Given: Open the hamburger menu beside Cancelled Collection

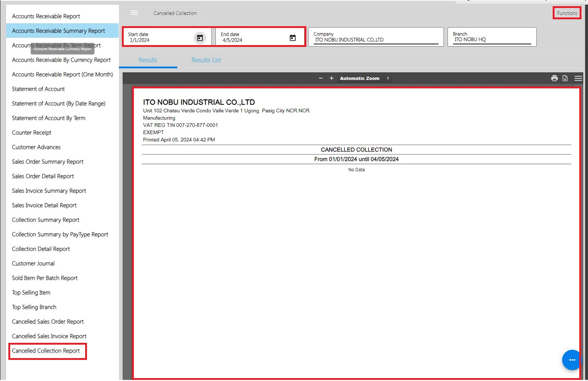Looking at the screenshot, I should click(x=134, y=13).
